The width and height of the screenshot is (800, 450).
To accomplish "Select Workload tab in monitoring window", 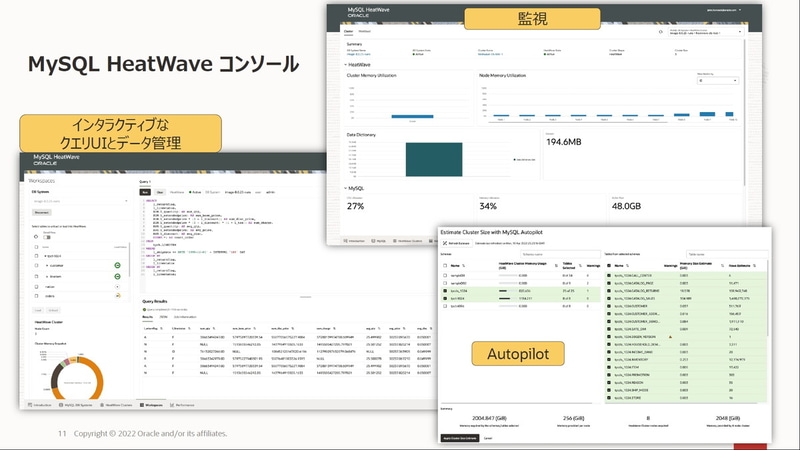I will coord(365,32).
